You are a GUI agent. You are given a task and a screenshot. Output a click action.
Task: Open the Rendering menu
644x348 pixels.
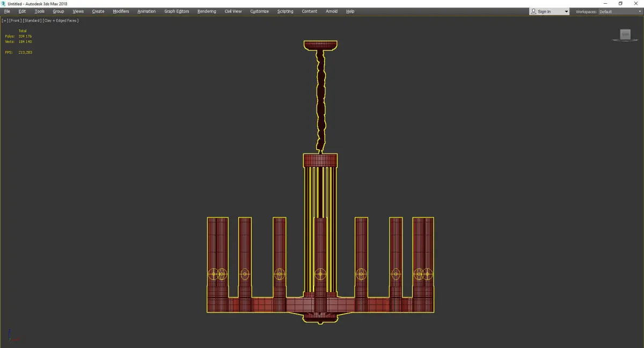tap(207, 11)
